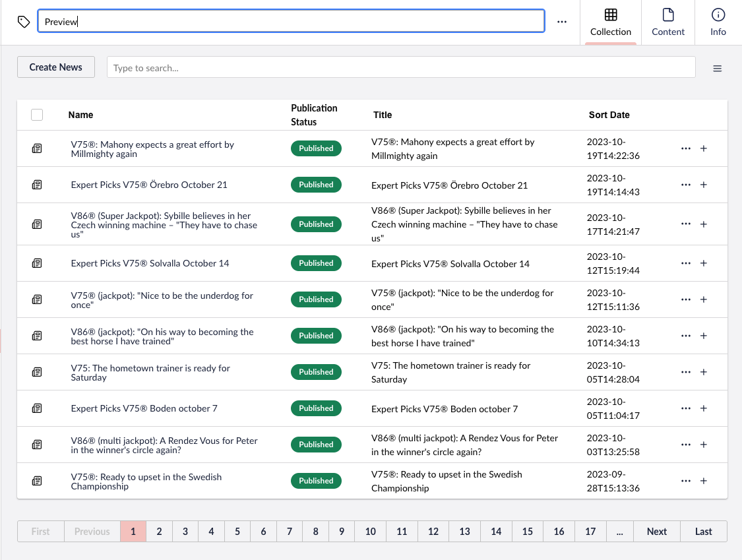Click the plus icon on Expert Picks Örebro row

(704, 185)
